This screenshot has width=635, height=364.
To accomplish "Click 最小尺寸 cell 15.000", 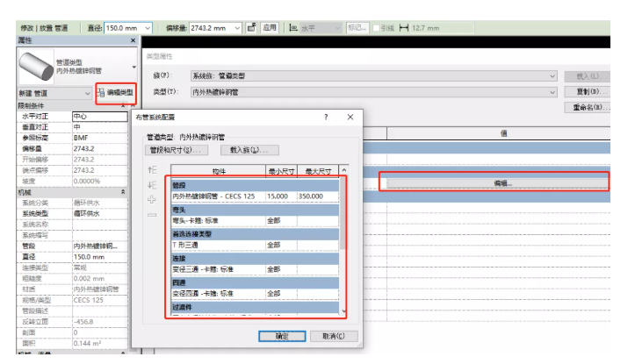I will coord(281,196).
